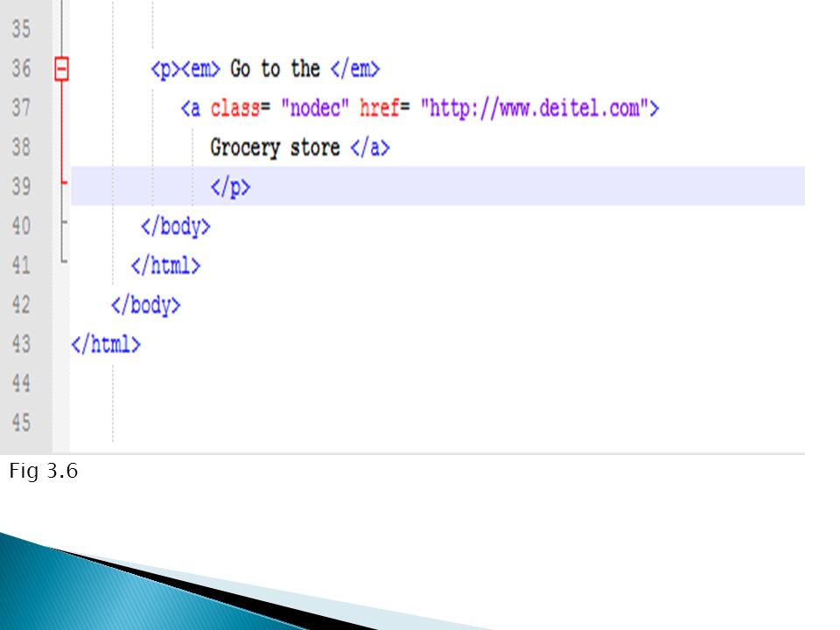Click the opening <a tag on line 37
The height and width of the screenshot is (630, 840).
(191, 108)
